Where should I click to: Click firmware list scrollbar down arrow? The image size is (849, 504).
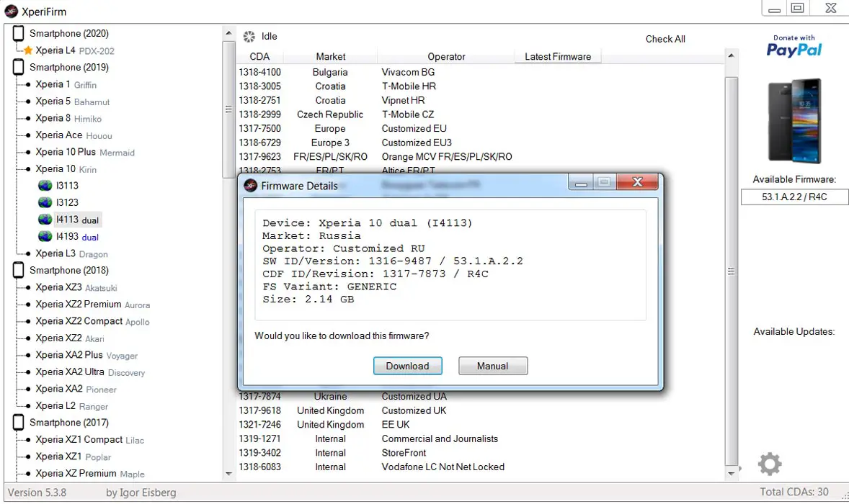tap(731, 474)
